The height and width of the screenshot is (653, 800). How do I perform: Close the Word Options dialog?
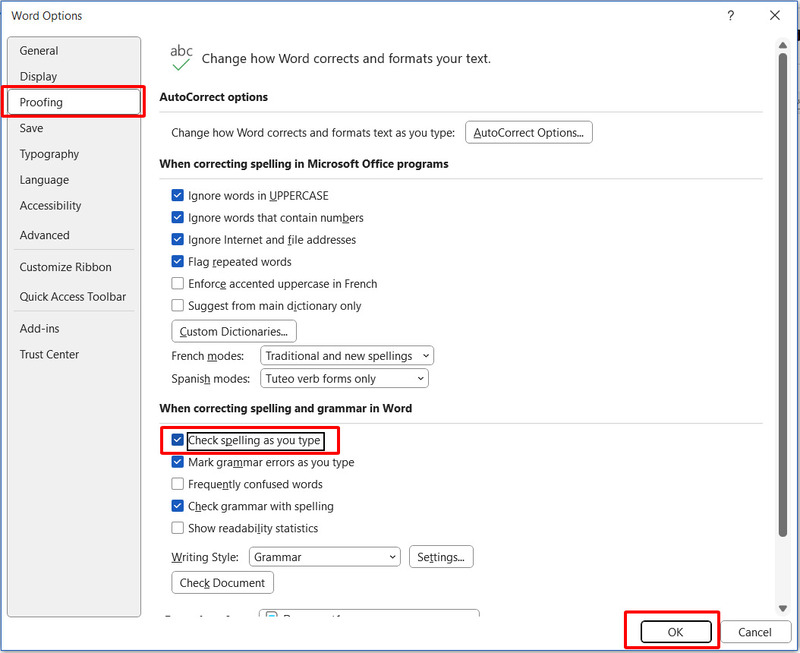[774, 16]
